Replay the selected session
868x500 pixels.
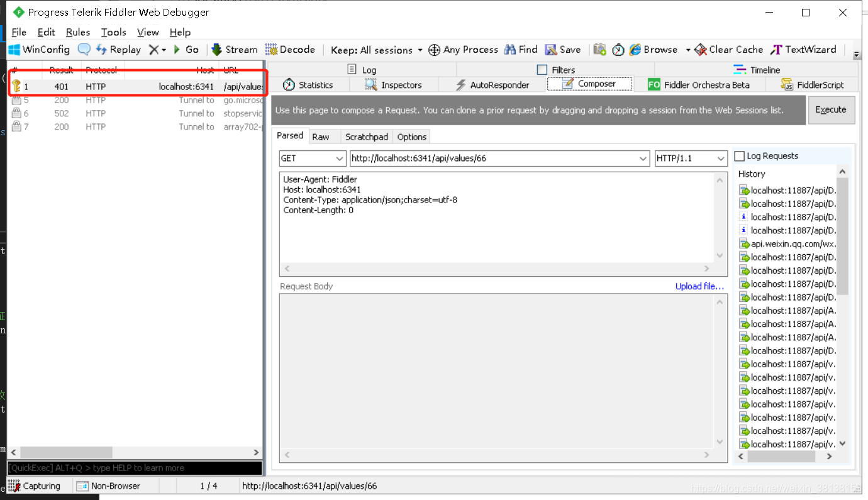coord(118,50)
